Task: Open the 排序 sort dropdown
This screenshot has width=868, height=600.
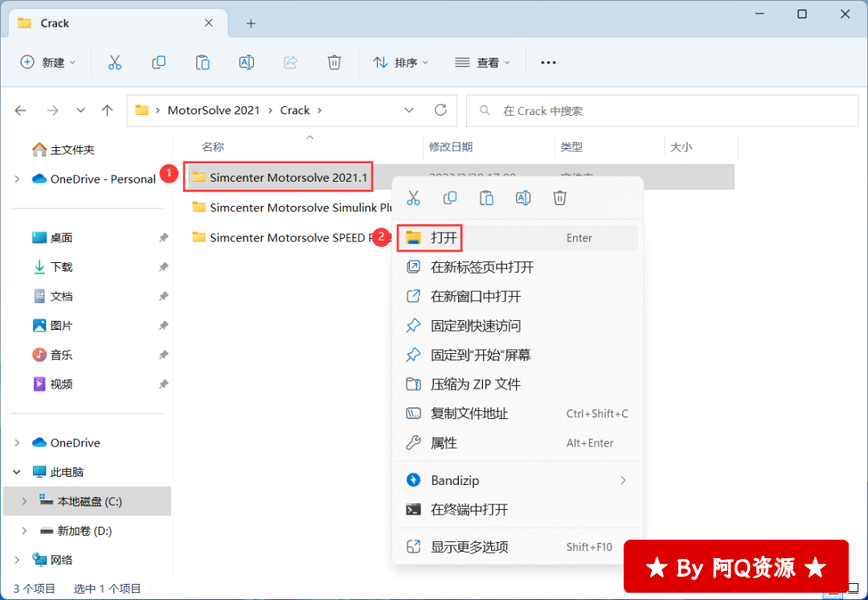Action: (401, 63)
